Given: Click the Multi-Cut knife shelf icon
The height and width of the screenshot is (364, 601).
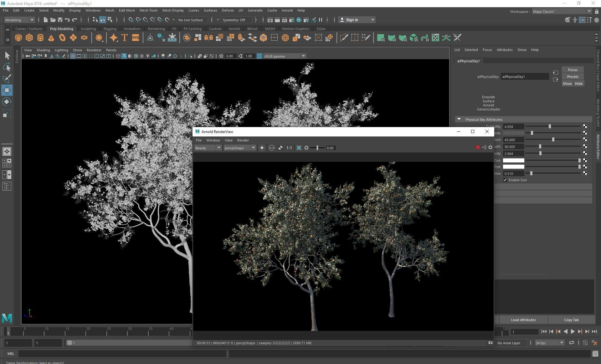Looking at the screenshot, I should pos(344,38).
